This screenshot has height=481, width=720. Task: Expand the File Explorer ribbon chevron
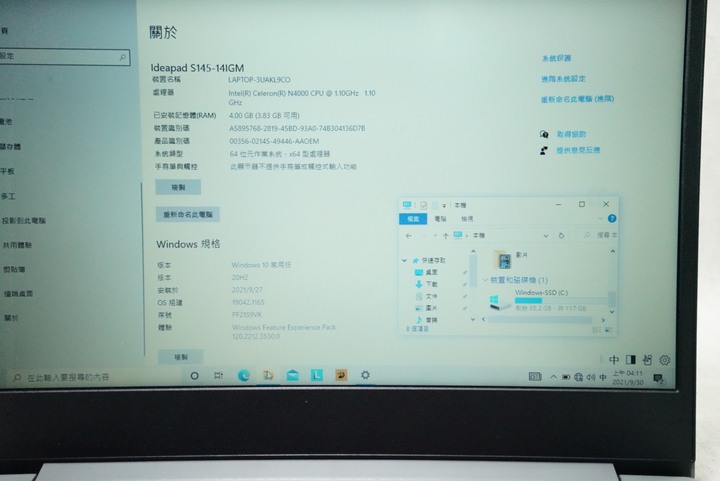(x=600, y=218)
